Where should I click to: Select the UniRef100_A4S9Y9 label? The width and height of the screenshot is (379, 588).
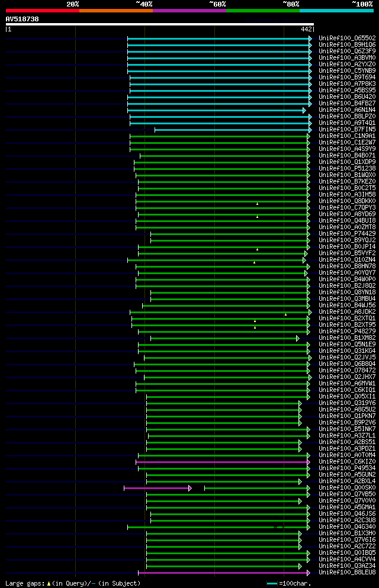pyautogui.click(x=347, y=149)
